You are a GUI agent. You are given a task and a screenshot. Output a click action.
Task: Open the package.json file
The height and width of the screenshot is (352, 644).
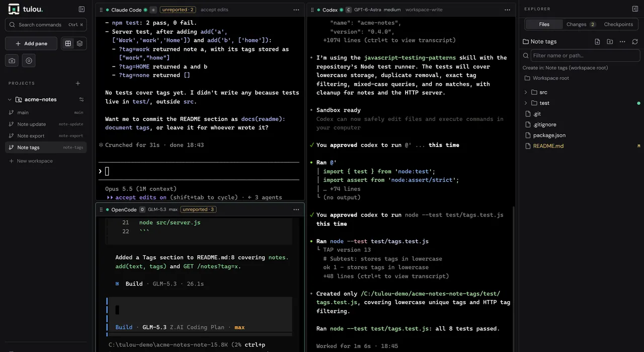(581, 135)
